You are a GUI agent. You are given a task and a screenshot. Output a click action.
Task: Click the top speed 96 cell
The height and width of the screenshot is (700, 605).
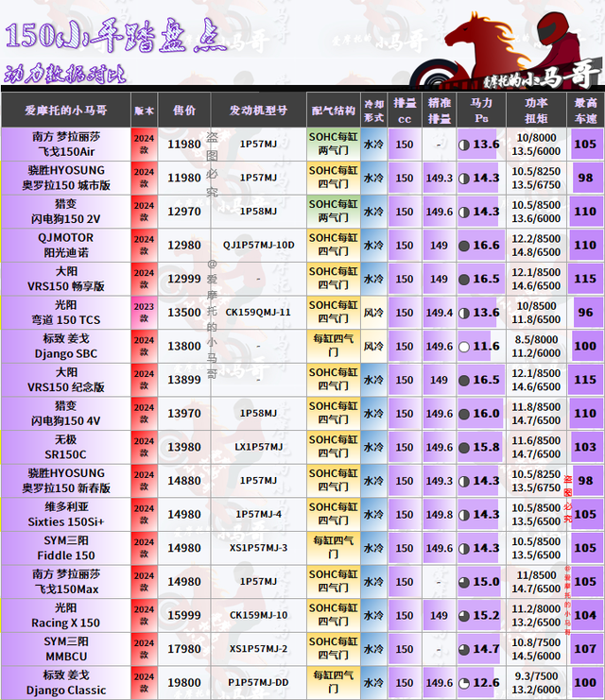tap(585, 313)
